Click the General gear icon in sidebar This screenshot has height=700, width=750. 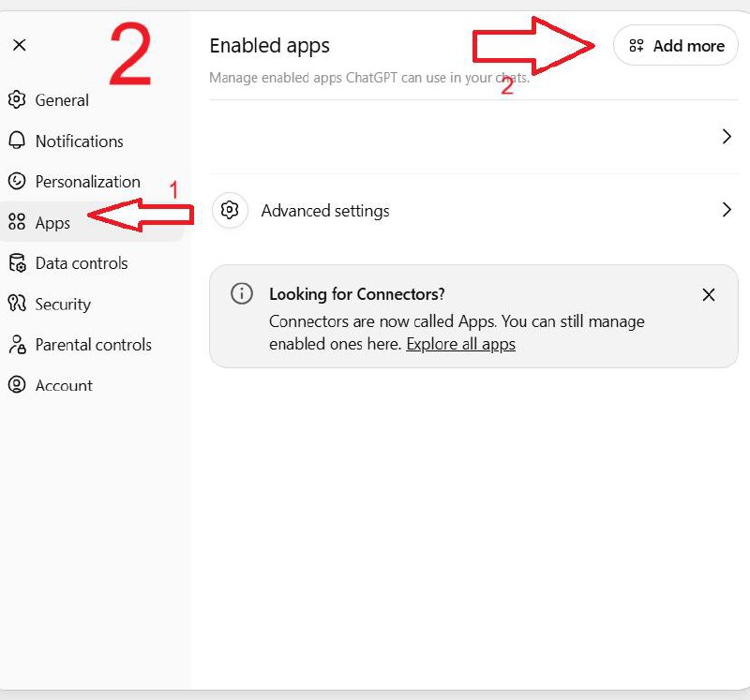(x=17, y=100)
